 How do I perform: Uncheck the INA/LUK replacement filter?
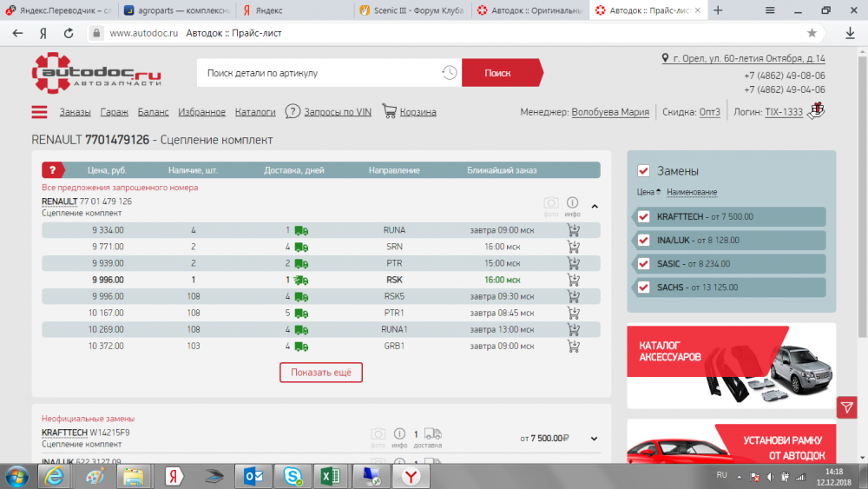[643, 241]
